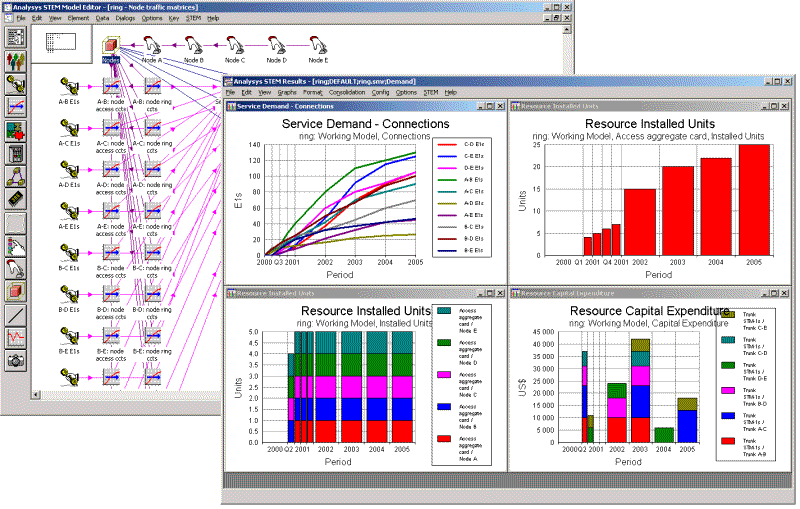Click the Node E location icon

pos(319,44)
